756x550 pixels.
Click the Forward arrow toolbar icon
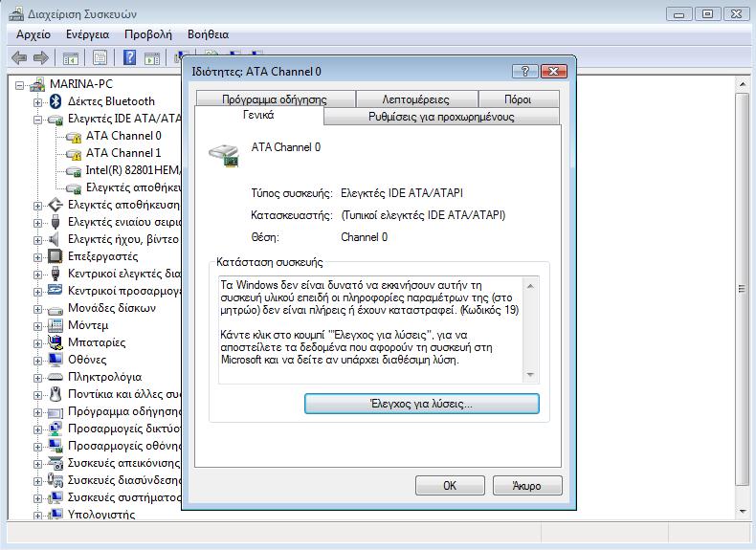coord(40,58)
